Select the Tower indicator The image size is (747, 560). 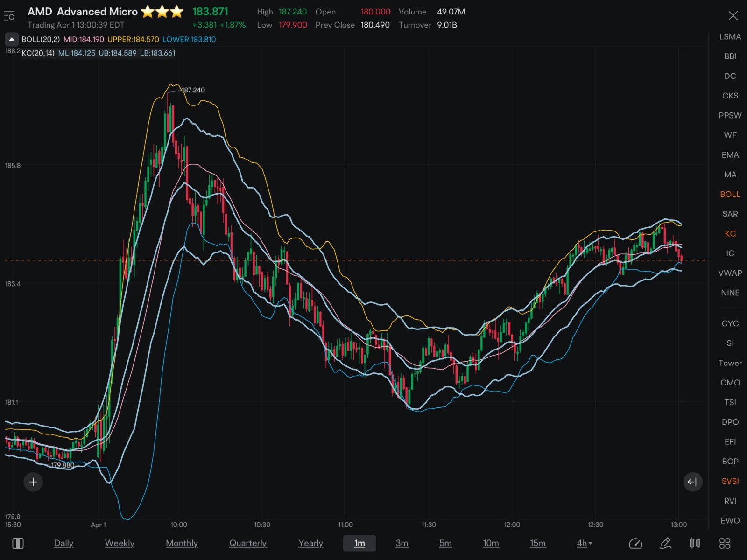pyautogui.click(x=730, y=363)
